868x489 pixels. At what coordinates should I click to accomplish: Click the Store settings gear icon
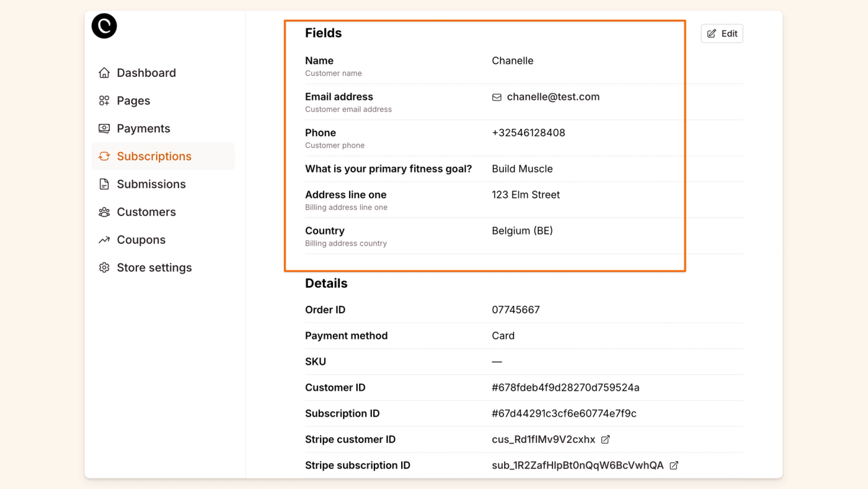pos(104,267)
